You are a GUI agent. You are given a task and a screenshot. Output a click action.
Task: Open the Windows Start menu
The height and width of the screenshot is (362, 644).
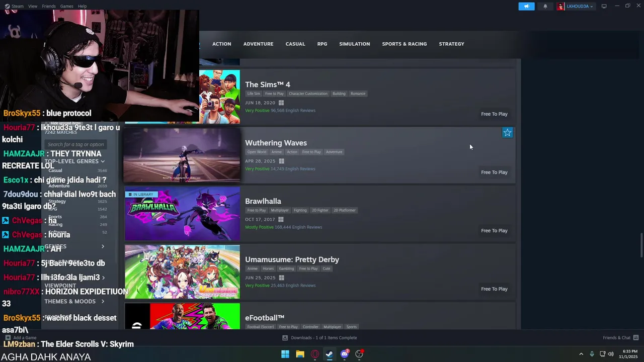pyautogui.click(x=285, y=354)
